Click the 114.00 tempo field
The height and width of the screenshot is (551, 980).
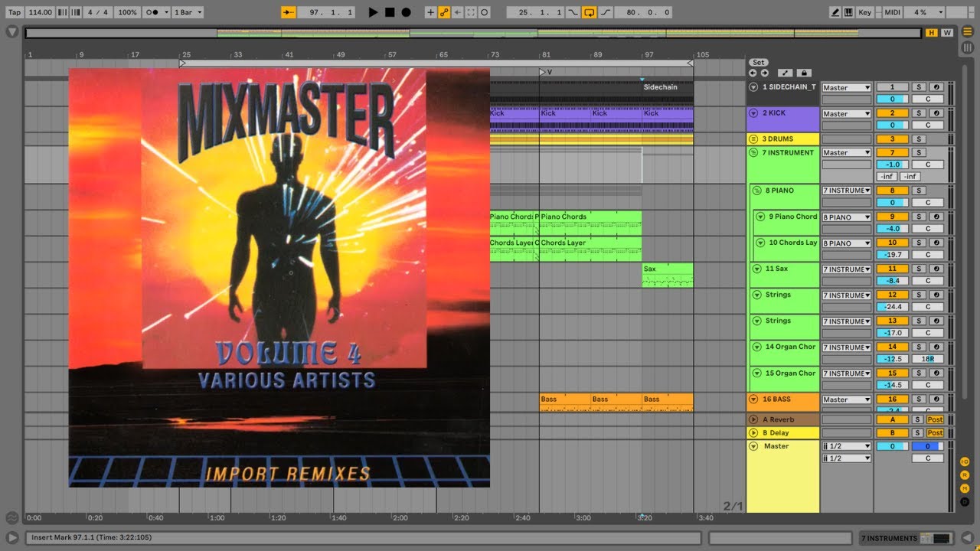tap(41, 12)
